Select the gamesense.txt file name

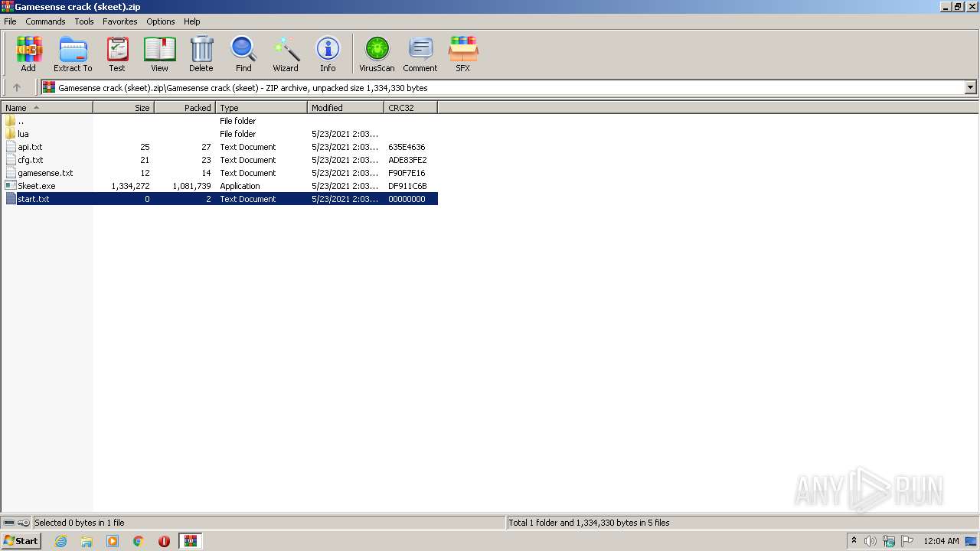(45, 173)
